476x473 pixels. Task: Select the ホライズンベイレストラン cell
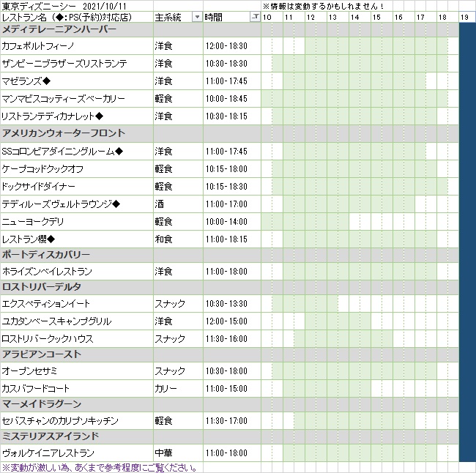pos(77,272)
